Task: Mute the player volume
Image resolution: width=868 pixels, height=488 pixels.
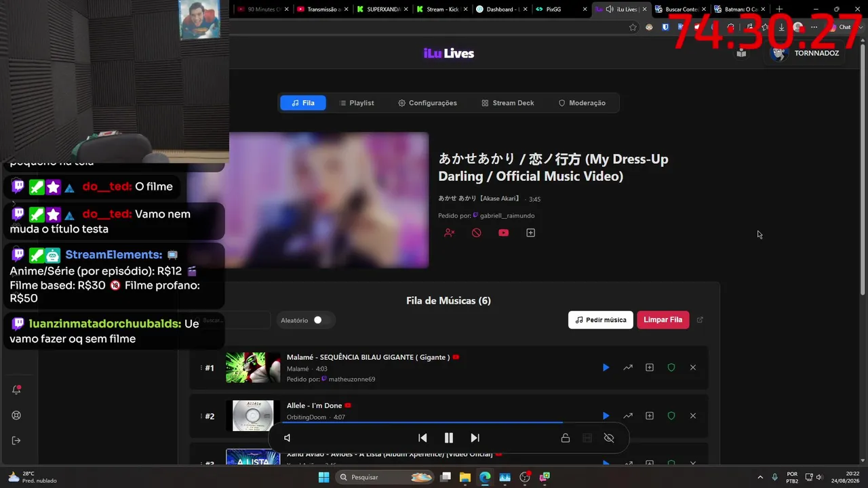Action: click(x=287, y=438)
